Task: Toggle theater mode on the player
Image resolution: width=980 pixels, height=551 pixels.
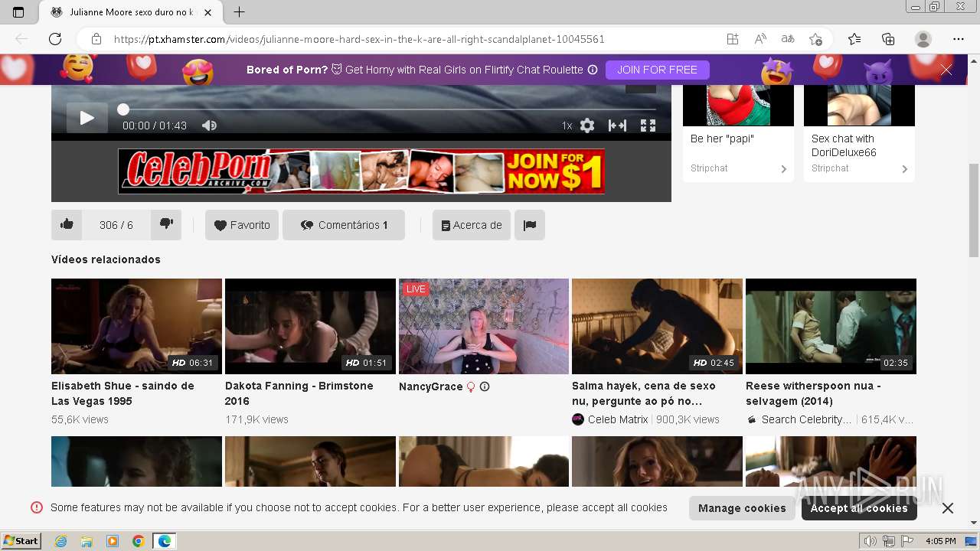Action: coord(617,126)
